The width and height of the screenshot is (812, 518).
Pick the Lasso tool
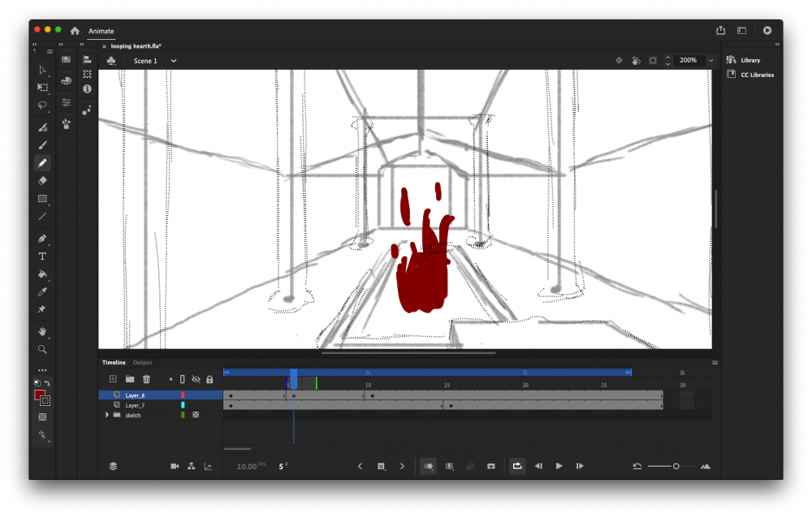click(x=42, y=106)
